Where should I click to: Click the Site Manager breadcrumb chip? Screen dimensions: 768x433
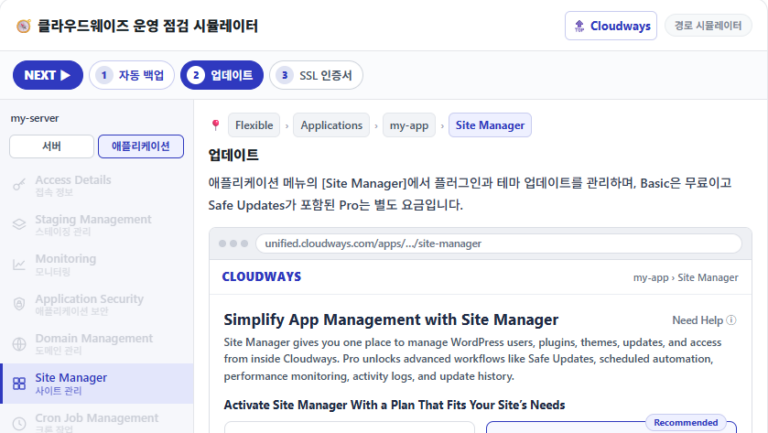(490, 125)
